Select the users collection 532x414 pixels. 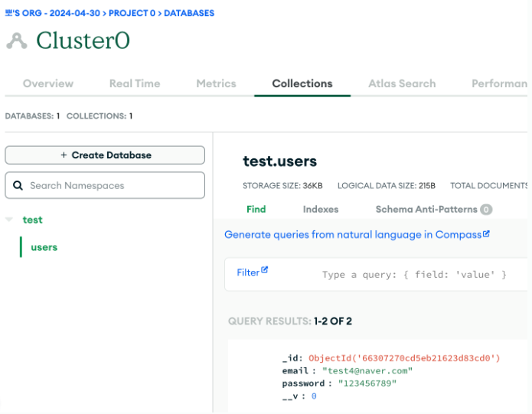pos(44,247)
